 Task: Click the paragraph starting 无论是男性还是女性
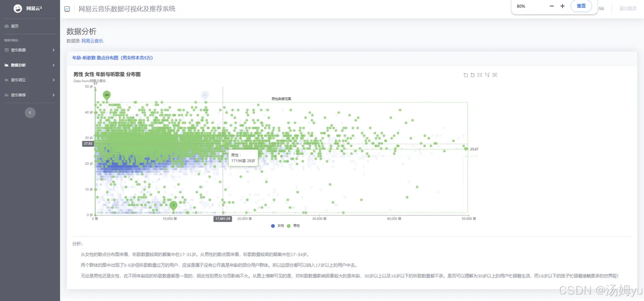[x=350, y=276]
